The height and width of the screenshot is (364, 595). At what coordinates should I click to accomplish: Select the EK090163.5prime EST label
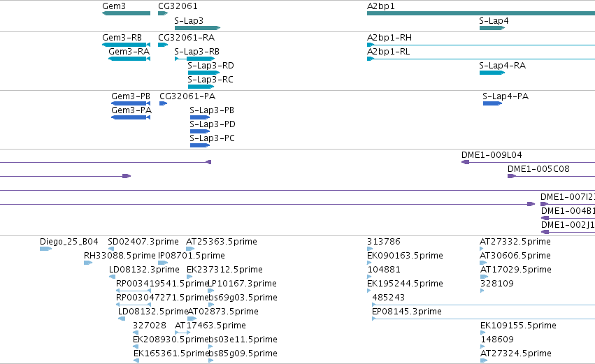(x=405, y=256)
